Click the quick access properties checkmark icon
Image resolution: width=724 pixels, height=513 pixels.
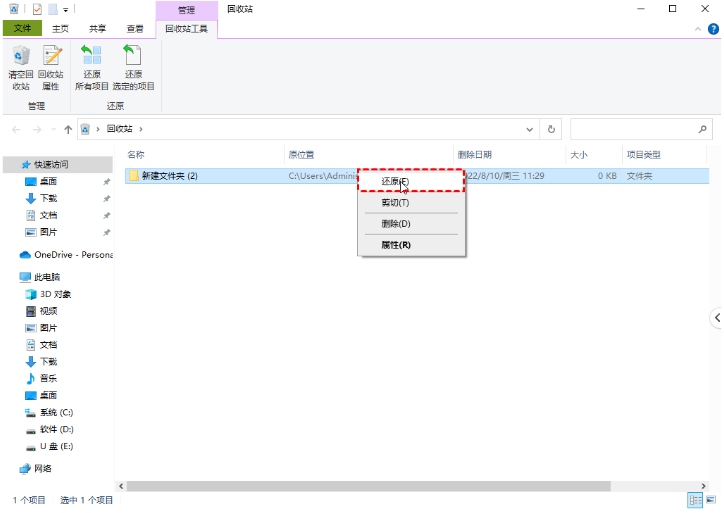click(x=37, y=9)
